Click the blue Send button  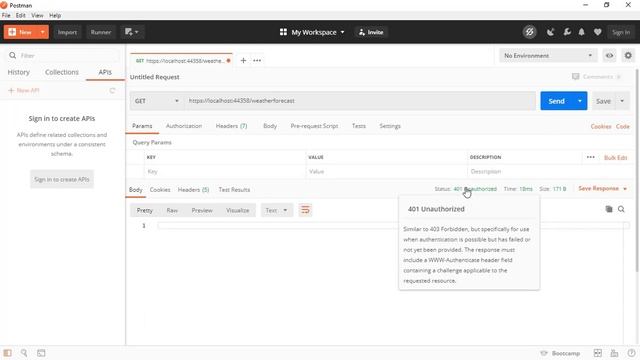[556, 101]
